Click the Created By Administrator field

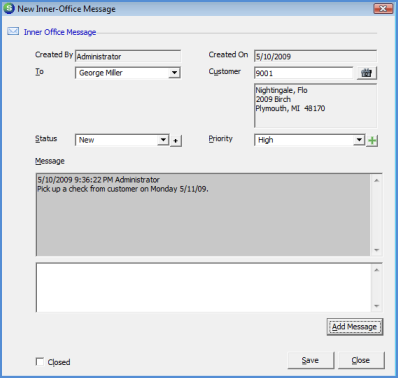[x=128, y=56]
